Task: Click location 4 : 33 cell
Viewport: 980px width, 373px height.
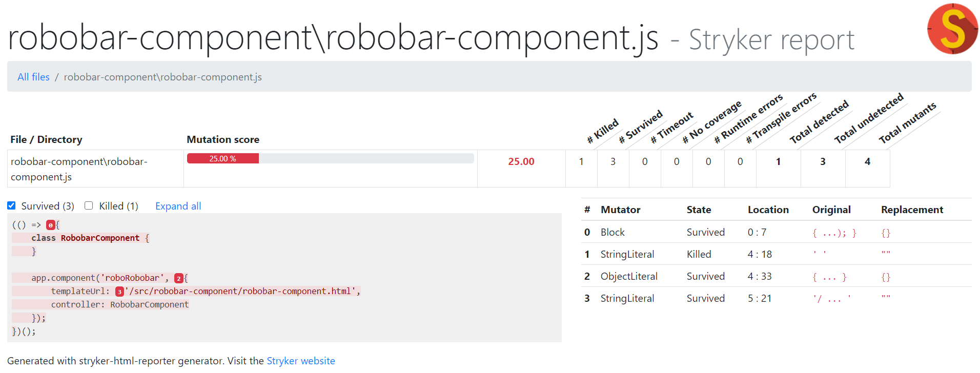Action: pos(760,276)
